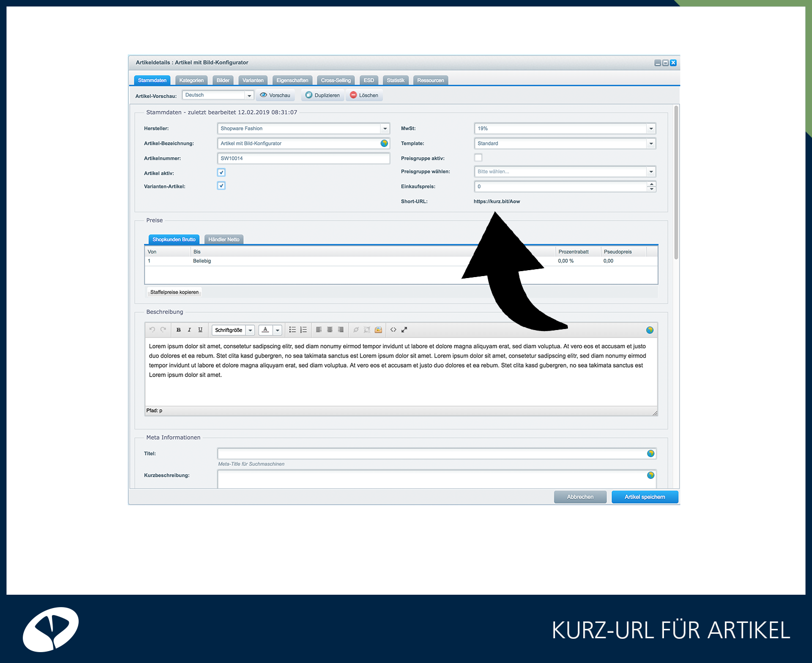The width and height of the screenshot is (812, 663).
Task: Click translation globe in Artikel-Bezeichnung field
Action: 384,143
